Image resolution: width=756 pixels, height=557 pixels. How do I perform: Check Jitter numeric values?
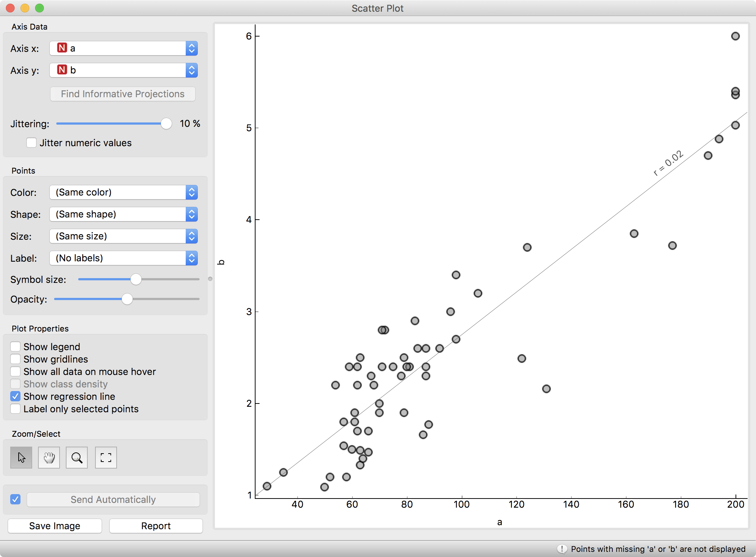(x=31, y=143)
